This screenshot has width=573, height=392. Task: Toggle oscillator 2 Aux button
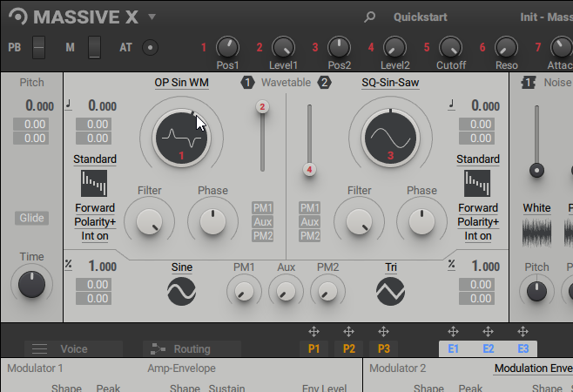coord(309,221)
